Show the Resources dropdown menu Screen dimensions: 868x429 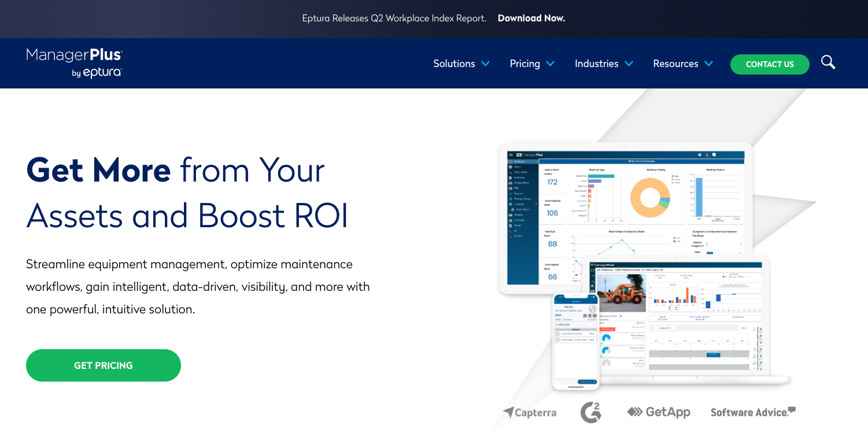click(683, 64)
